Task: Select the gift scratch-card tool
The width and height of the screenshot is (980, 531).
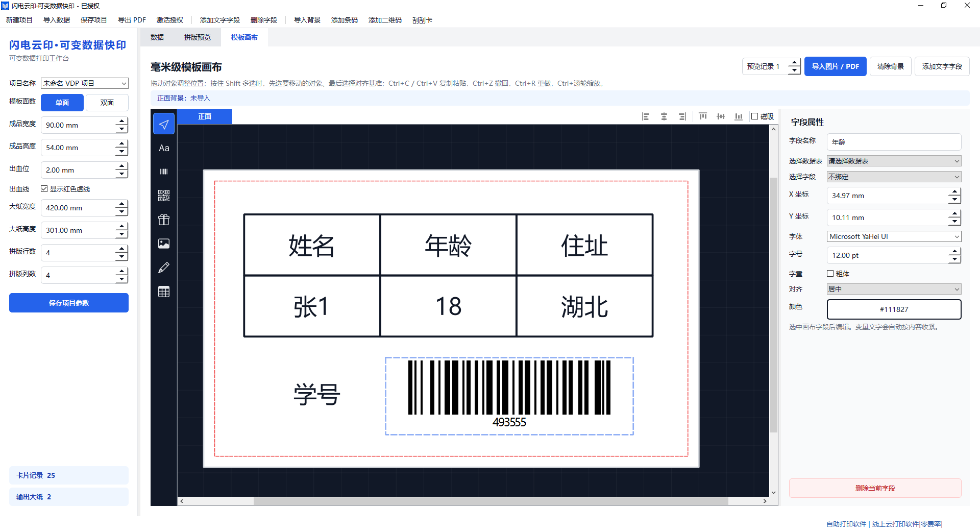Action: [x=164, y=220]
